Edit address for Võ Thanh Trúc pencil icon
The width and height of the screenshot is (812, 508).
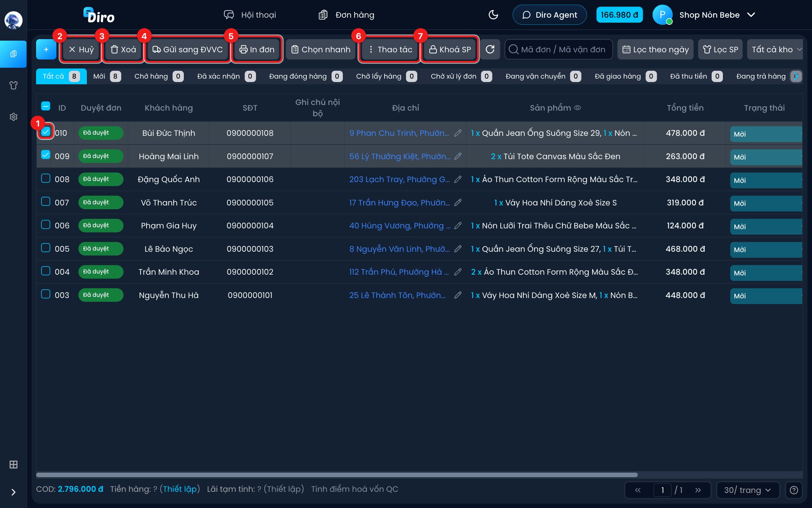click(458, 203)
